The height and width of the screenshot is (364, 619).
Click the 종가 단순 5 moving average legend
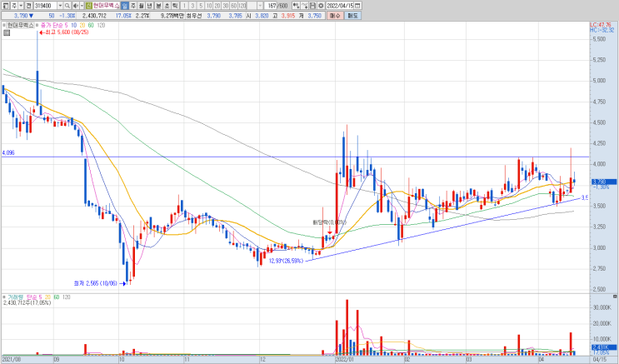pos(54,25)
